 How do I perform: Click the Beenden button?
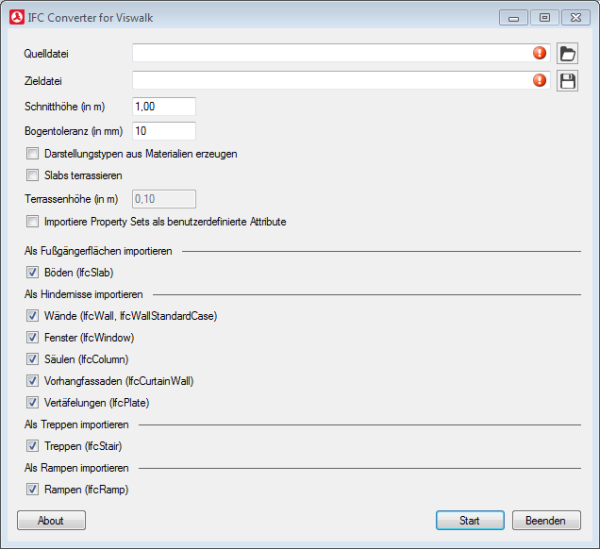tap(546, 520)
